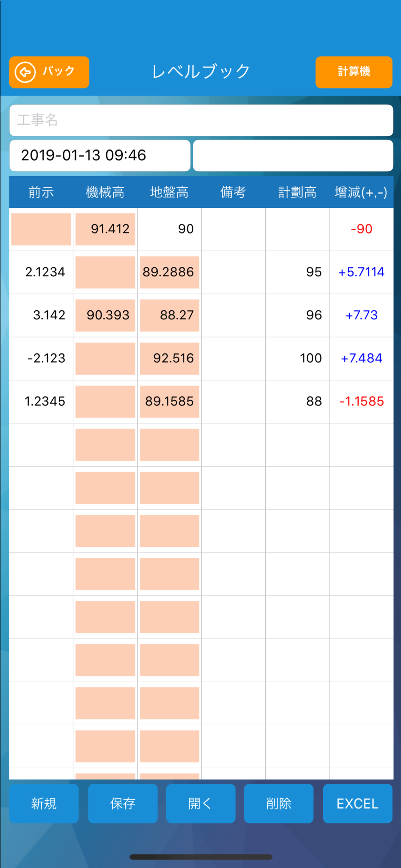401x868 pixels.
Task: Export with the EXCEL button
Action: click(357, 804)
